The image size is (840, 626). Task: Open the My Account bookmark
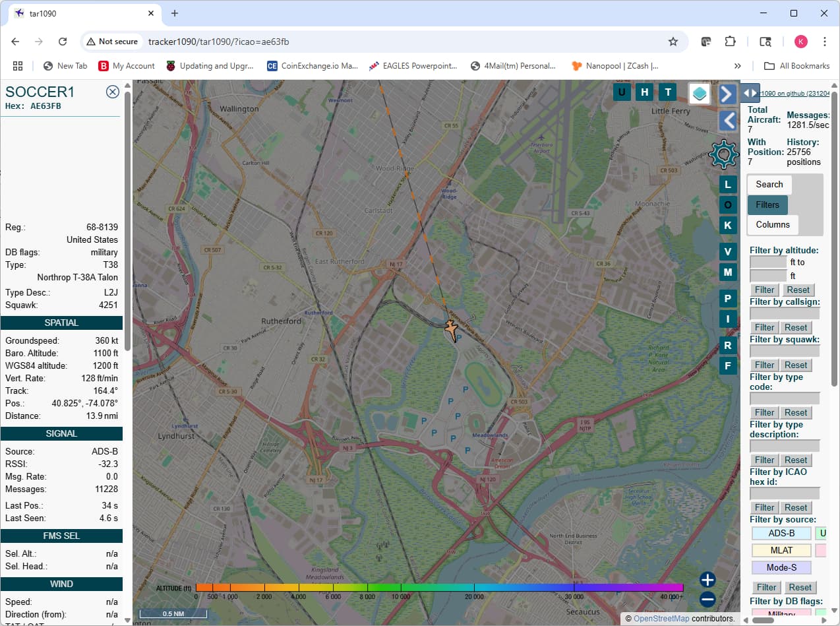click(127, 66)
